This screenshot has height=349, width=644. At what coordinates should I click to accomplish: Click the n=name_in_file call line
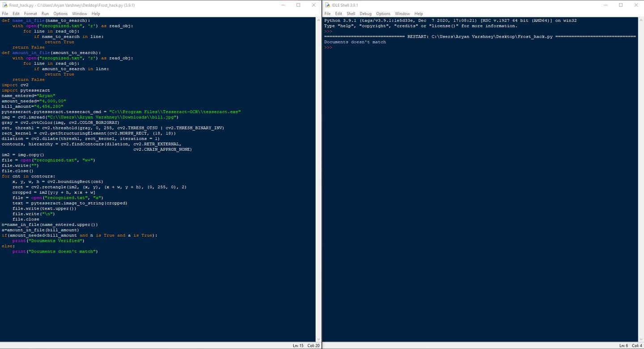50,224
